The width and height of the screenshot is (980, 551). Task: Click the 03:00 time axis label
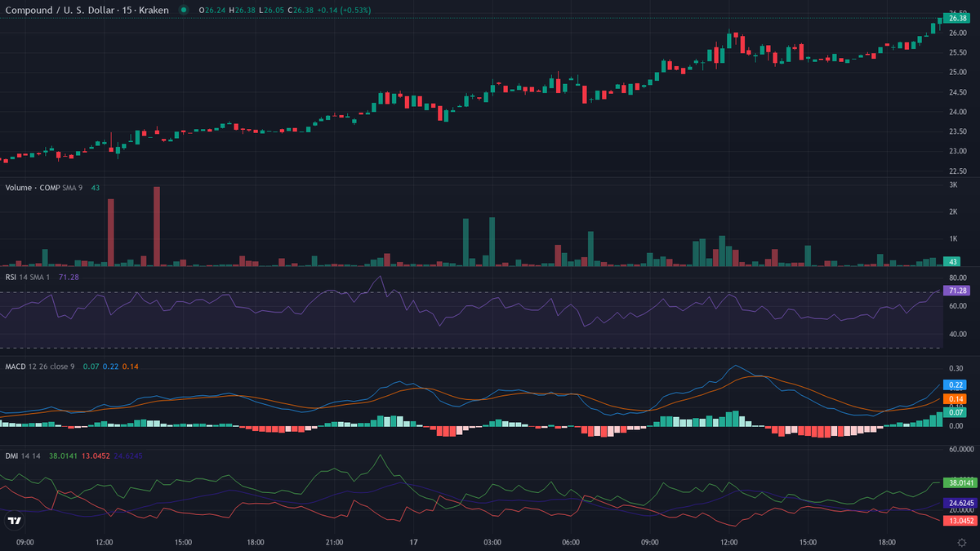492,542
